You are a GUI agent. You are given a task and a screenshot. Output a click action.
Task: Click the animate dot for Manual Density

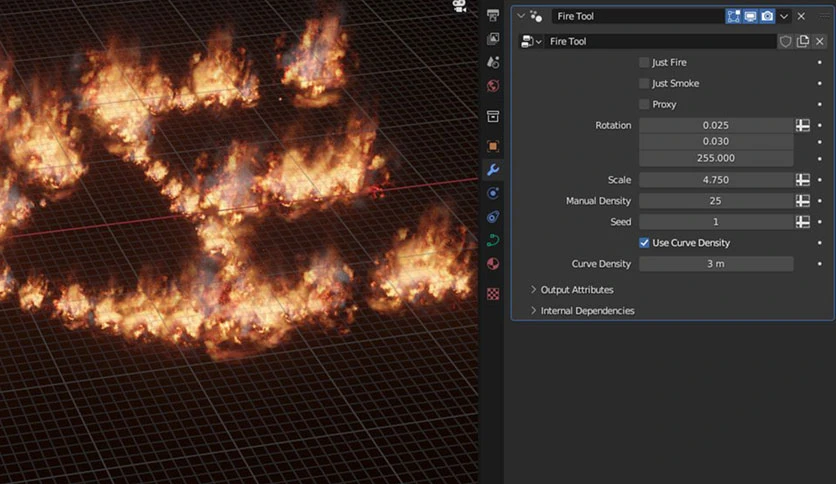click(819, 201)
